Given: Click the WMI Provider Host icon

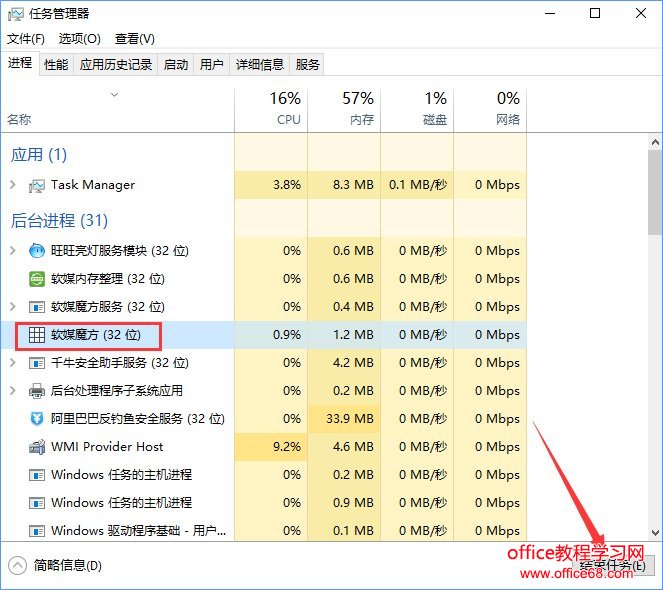Looking at the screenshot, I should tap(37, 447).
